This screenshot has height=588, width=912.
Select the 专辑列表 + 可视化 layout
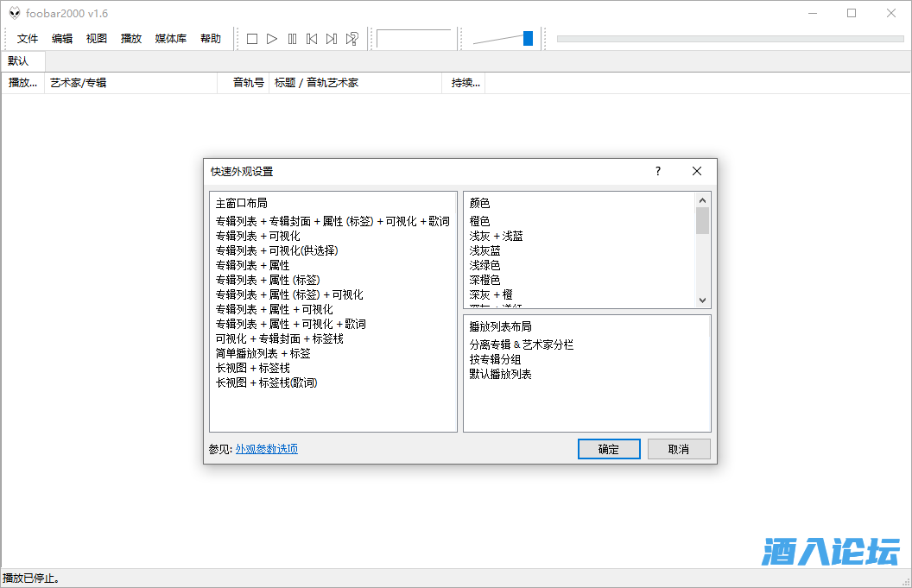point(257,236)
